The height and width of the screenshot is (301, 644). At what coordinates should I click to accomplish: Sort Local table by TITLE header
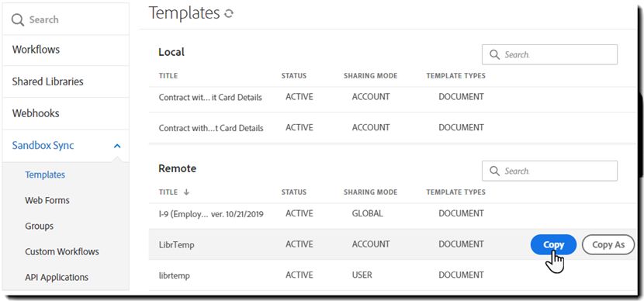point(168,75)
